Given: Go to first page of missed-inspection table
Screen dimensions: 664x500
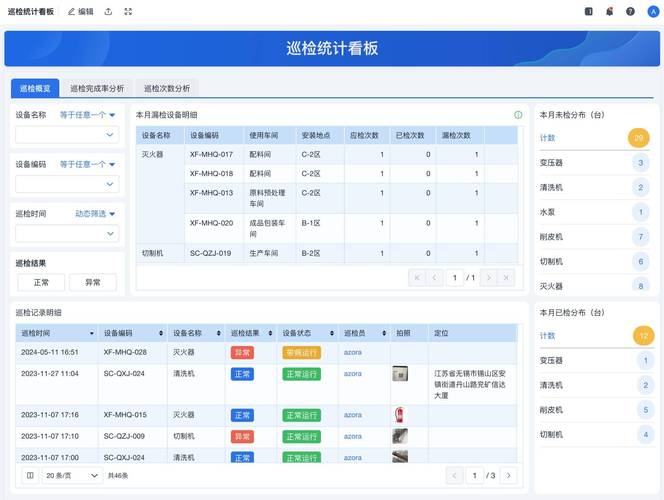Looking at the screenshot, I should point(417,278).
